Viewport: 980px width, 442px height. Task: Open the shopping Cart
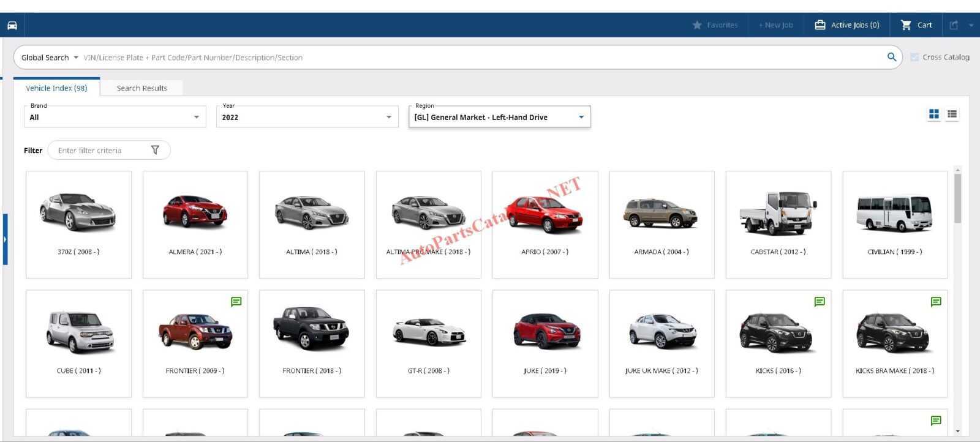[916, 25]
